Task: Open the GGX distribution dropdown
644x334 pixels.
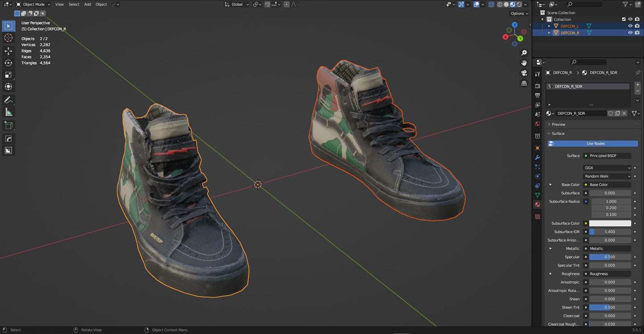Action: pyautogui.click(x=607, y=168)
